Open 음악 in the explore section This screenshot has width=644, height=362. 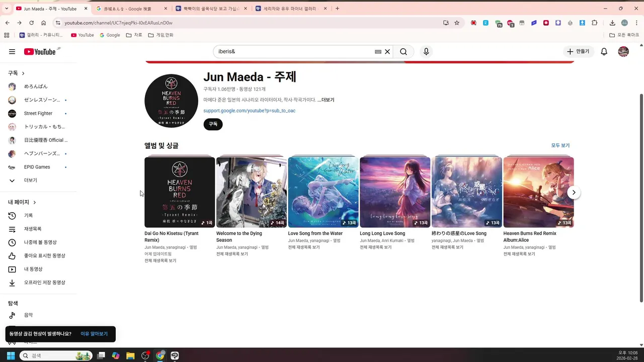pyautogui.click(x=38, y=315)
